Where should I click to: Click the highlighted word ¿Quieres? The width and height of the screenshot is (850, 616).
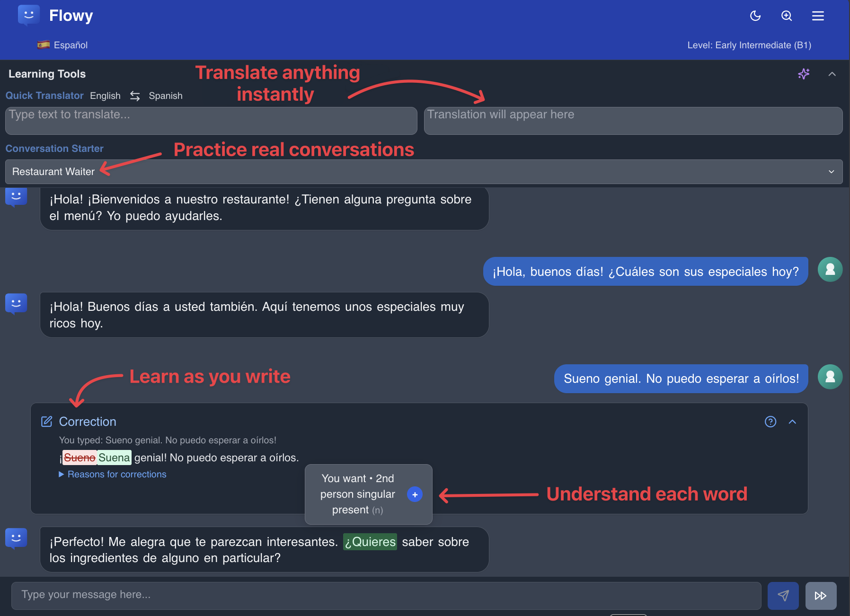pos(370,542)
